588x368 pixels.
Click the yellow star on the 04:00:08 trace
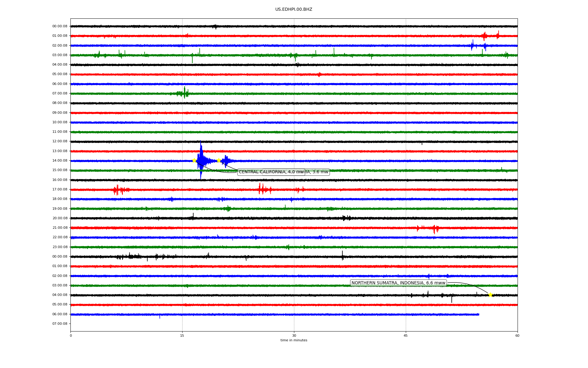(x=490, y=295)
